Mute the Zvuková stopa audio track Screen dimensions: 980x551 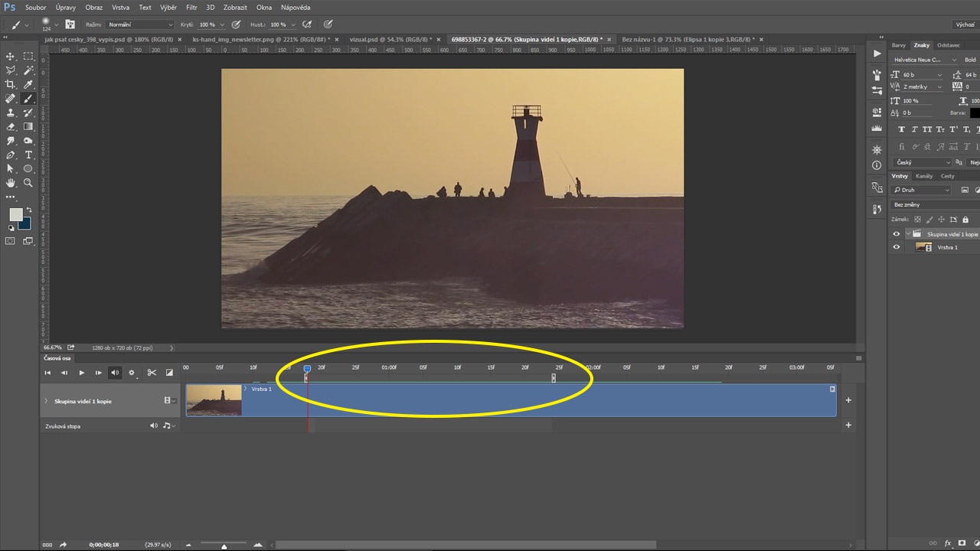pyautogui.click(x=153, y=425)
